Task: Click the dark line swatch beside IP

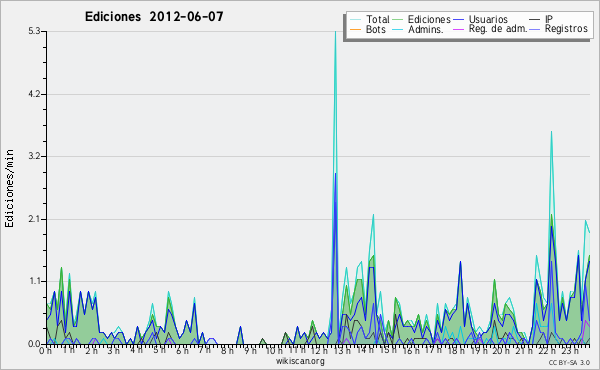Action: click(535, 20)
